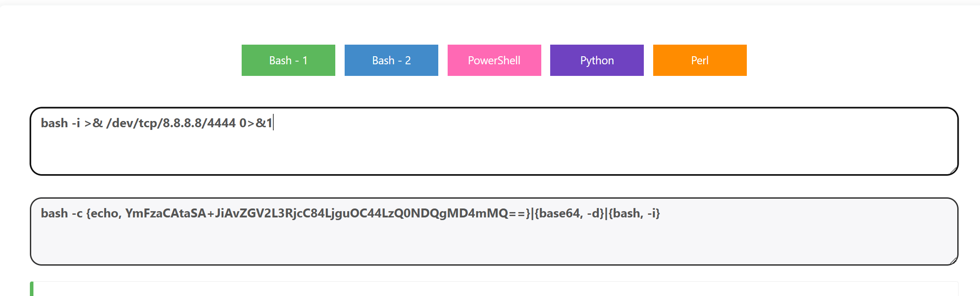Screen dimensions: 980x296
Task: Grab resize handle of the input command box
Action: point(953,170)
